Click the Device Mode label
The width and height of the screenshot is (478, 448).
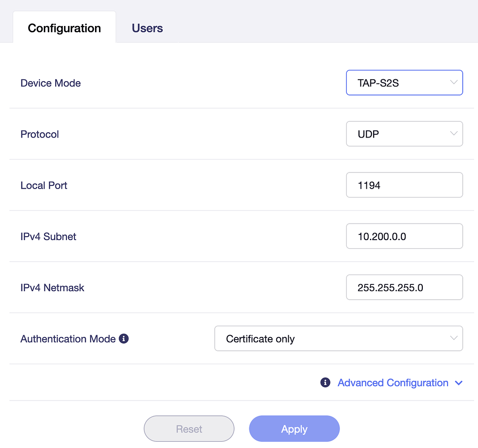pos(50,83)
